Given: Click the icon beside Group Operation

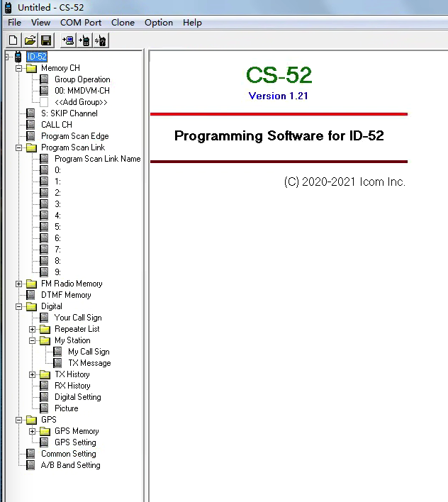Looking at the screenshot, I should point(44,79).
